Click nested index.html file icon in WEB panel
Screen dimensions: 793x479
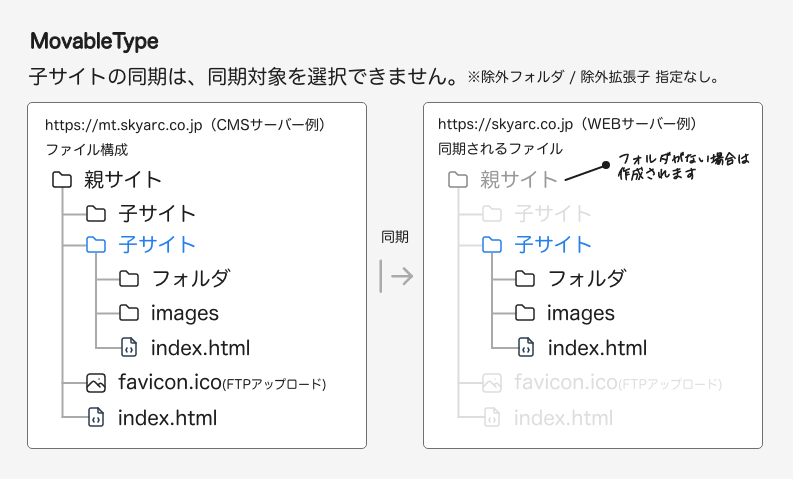pyautogui.click(x=525, y=348)
